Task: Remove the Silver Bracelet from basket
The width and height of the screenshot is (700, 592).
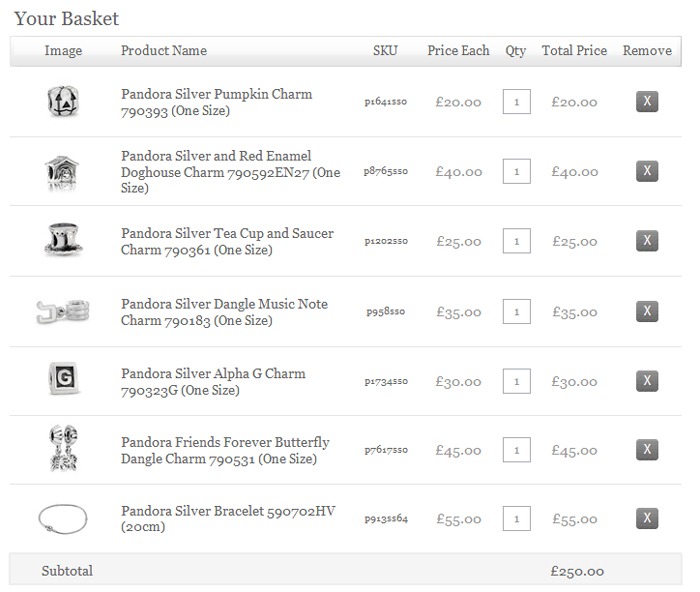Action: click(646, 518)
